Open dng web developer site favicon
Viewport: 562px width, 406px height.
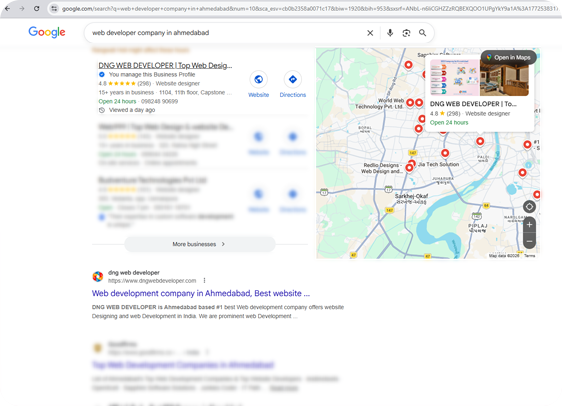pos(98,276)
